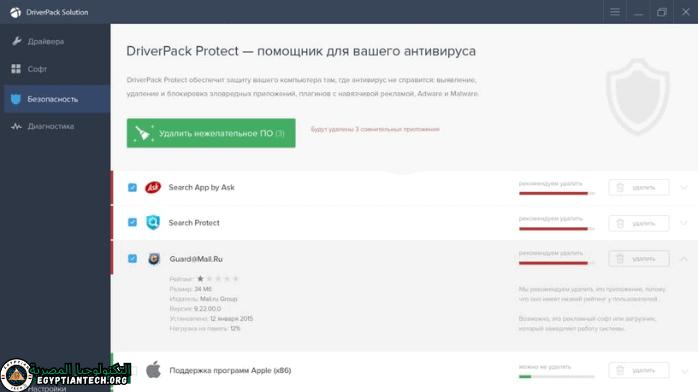The width and height of the screenshot is (698, 392).
Task: Restore the window using title bar button
Action: 662,12
